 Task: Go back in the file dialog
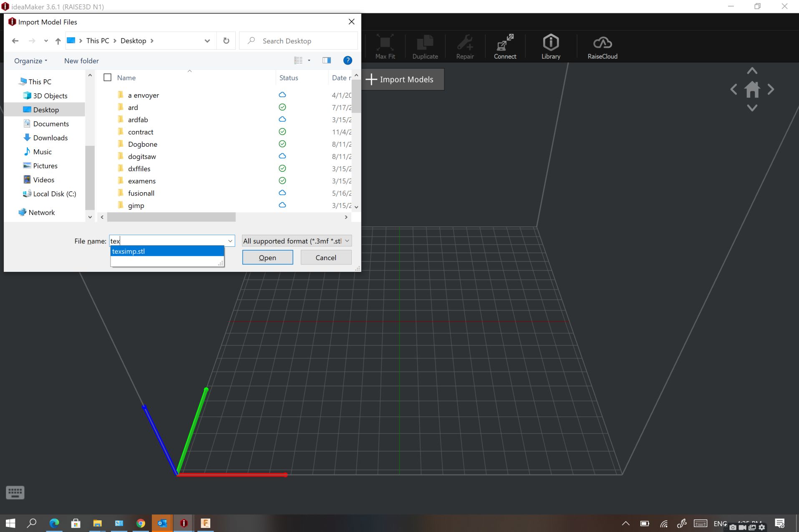(15, 41)
